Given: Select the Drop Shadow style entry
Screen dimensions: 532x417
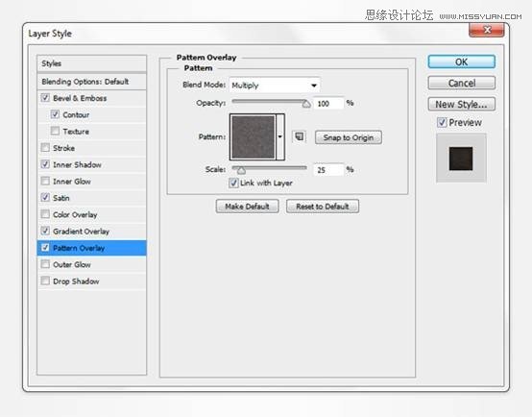Looking at the screenshot, I should (76, 282).
